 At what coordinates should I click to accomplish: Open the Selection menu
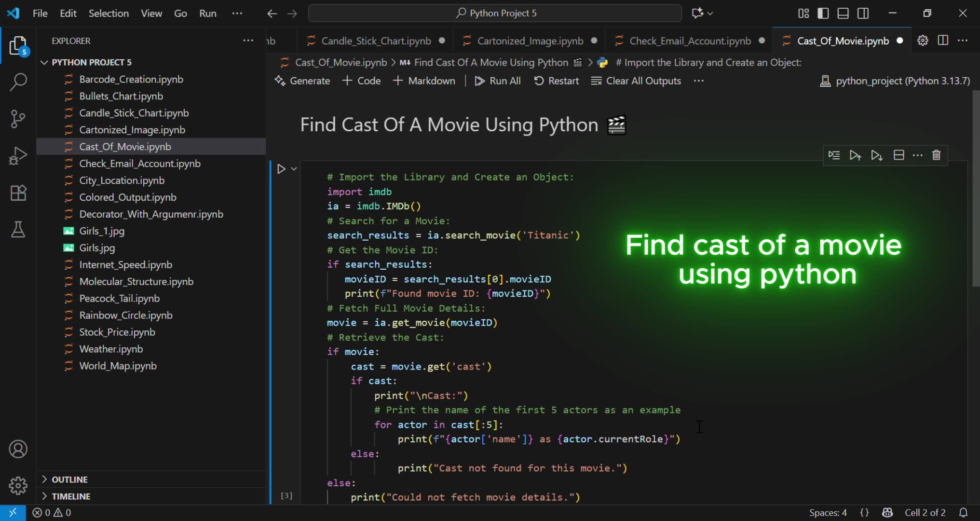pos(109,13)
